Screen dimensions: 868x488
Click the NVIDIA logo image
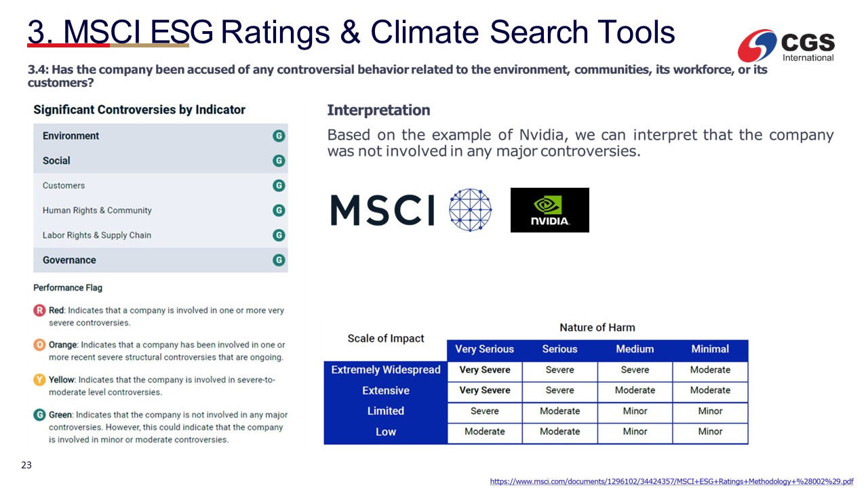549,210
